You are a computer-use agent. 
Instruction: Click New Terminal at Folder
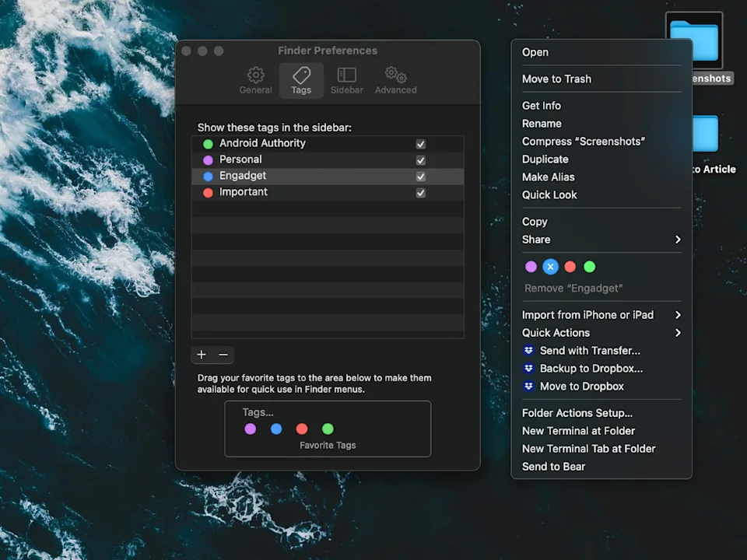[578, 431]
